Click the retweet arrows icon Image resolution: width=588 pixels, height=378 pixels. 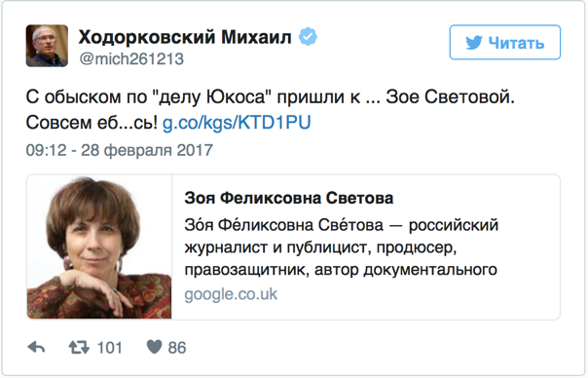[x=79, y=348]
